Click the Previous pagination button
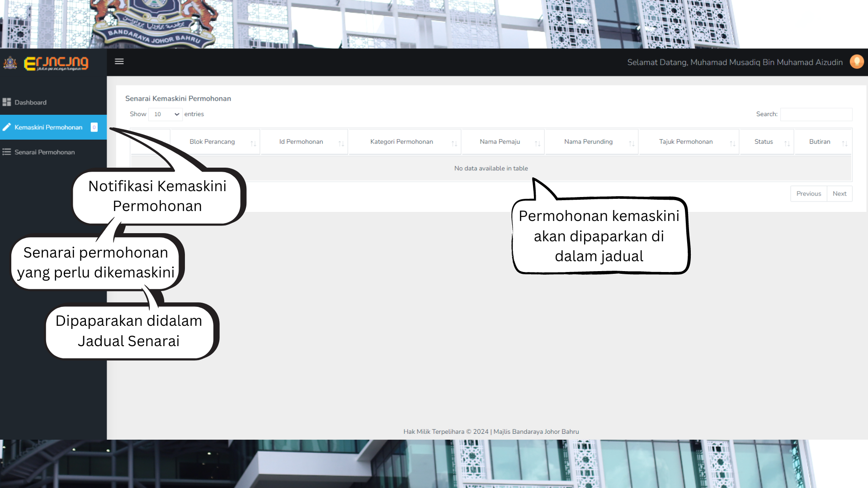The width and height of the screenshot is (868, 488). (808, 193)
